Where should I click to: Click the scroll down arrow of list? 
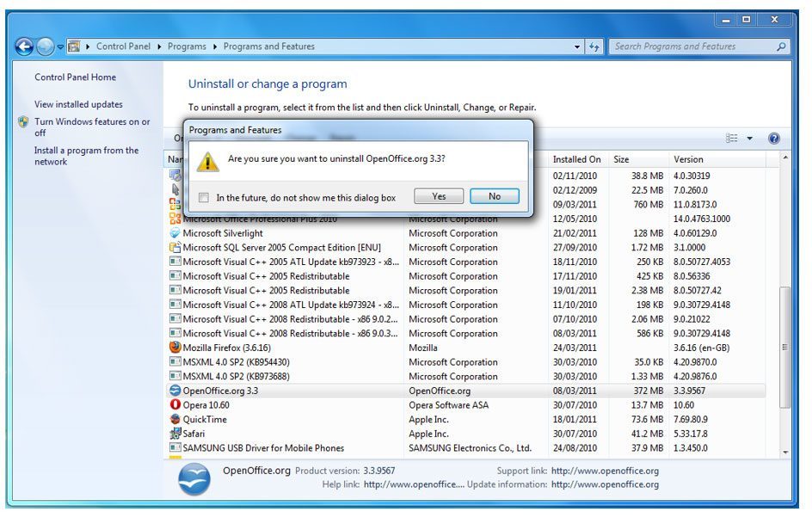[x=785, y=453]
